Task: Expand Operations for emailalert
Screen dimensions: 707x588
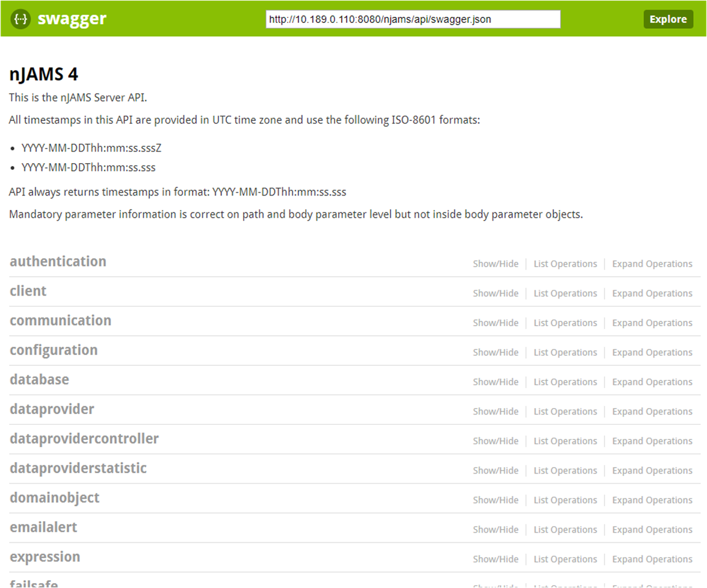Action: 652,530
